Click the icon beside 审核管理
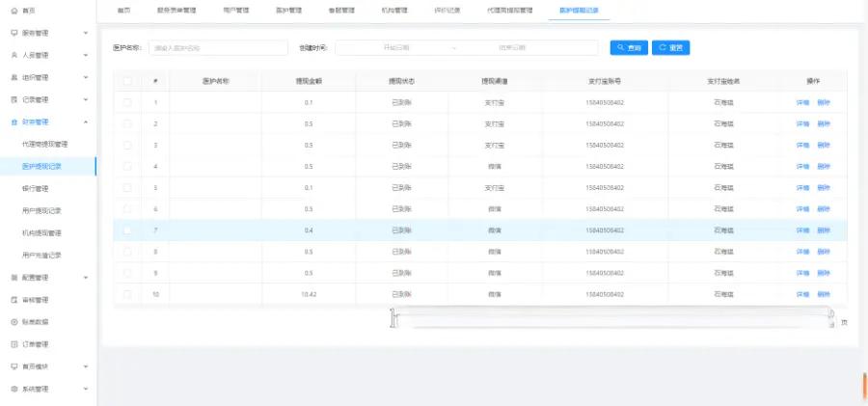 (x=14, y=300)
